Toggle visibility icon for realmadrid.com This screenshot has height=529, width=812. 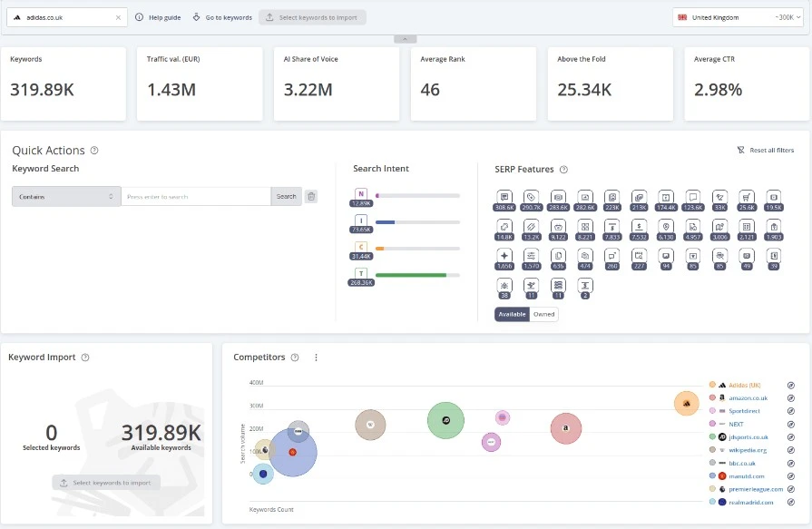[x=791, y=502]
